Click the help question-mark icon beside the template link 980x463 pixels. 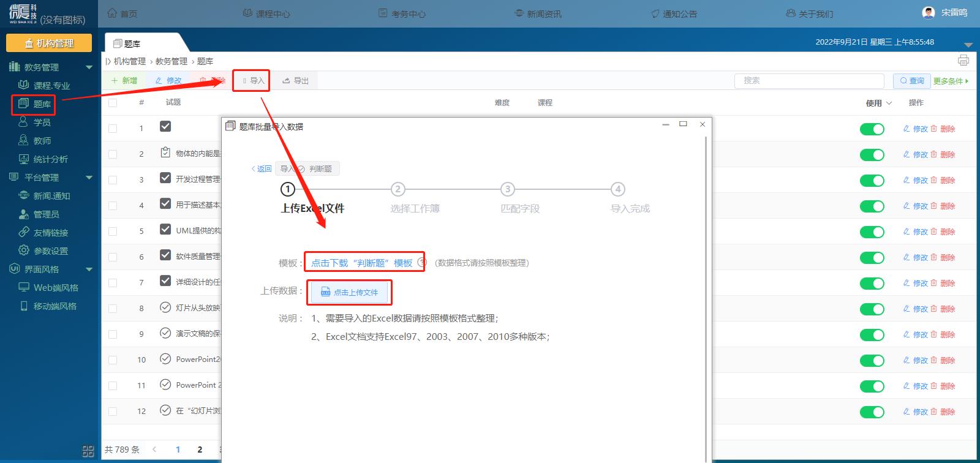(421, 262)
